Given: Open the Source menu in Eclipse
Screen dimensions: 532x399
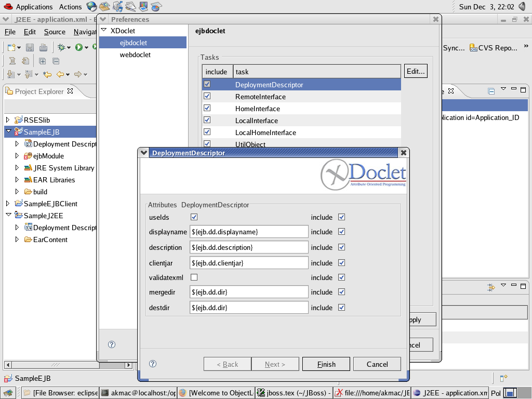Looking at the screenshot, I should (55, 32).
